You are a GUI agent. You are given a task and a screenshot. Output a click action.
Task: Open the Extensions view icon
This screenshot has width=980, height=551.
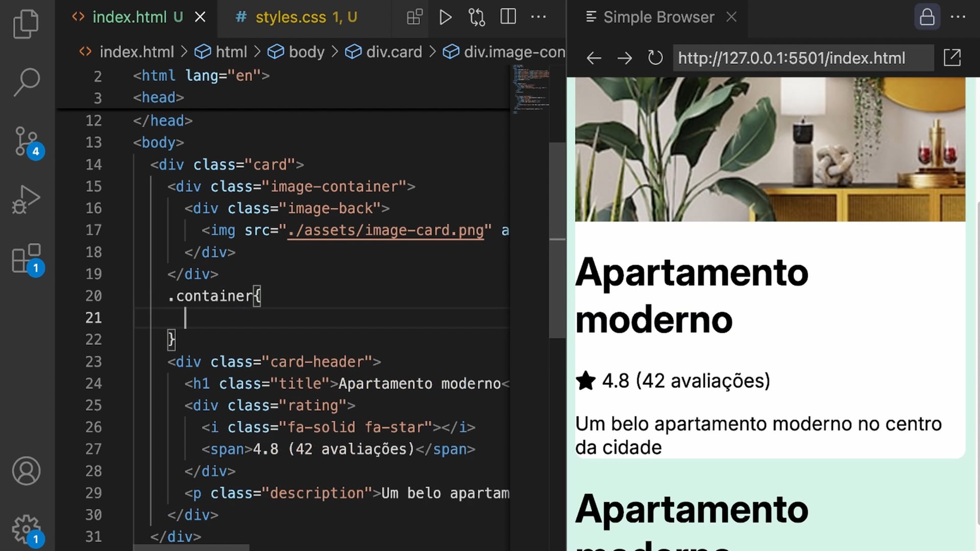click(26, 258)
